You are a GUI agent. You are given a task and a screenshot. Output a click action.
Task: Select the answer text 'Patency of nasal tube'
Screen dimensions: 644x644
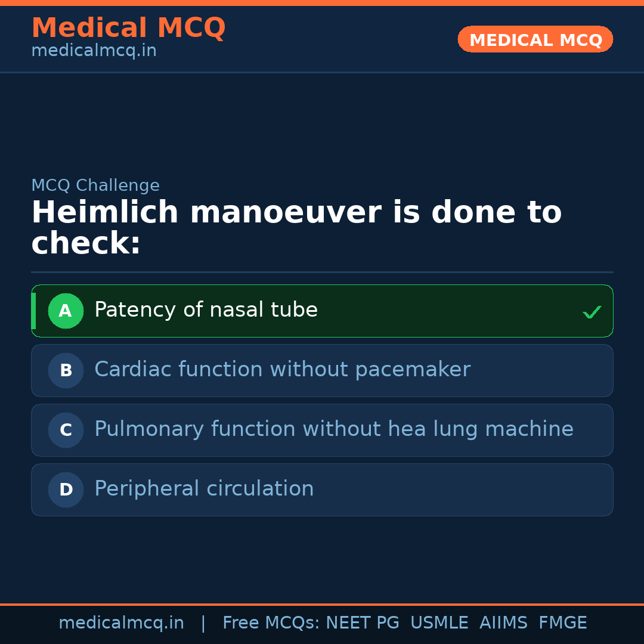click(x=206, y=310)
